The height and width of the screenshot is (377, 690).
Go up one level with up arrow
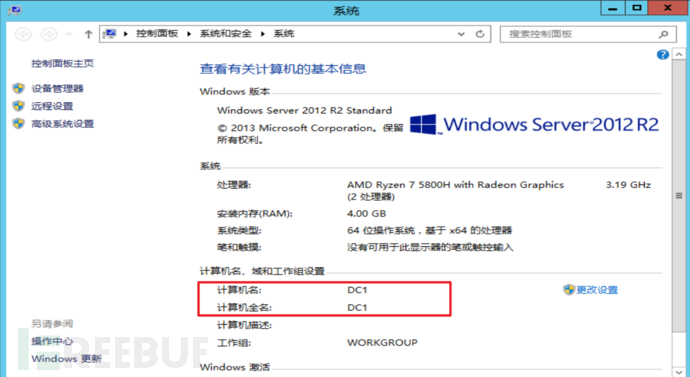88,34
